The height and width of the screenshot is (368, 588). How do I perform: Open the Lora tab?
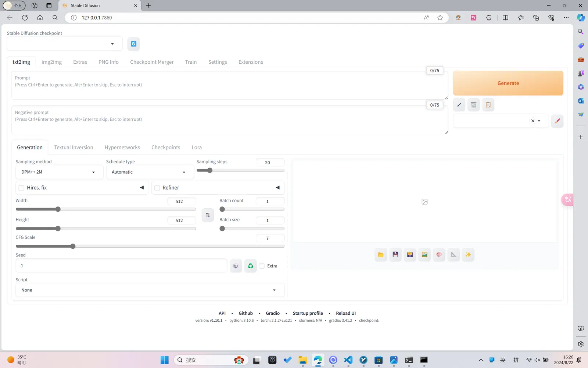coord(197,148)
